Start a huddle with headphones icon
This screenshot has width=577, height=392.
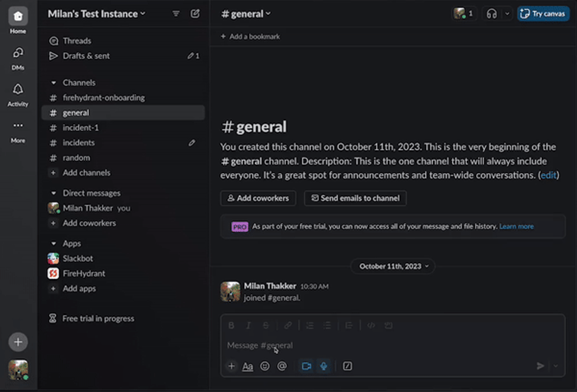point(491,13)
